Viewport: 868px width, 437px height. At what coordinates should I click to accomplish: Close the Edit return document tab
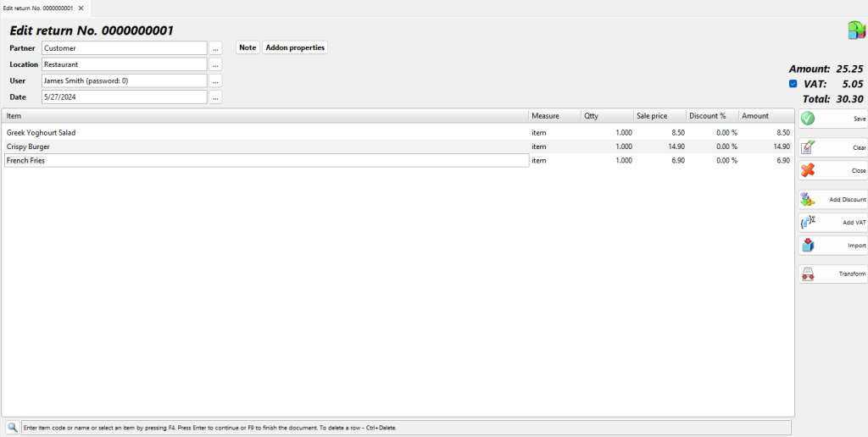(x=81, y=8)
